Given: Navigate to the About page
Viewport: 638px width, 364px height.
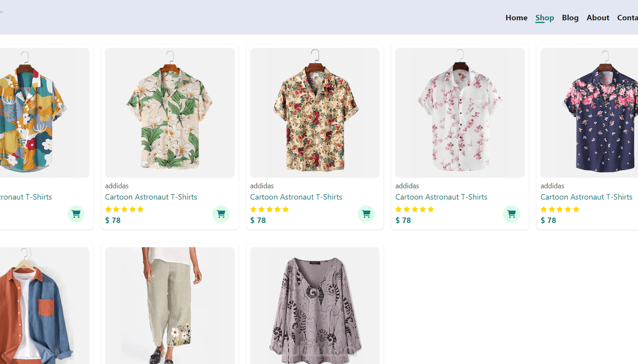Looking at the screenshot, I should (x=597, y=18).
